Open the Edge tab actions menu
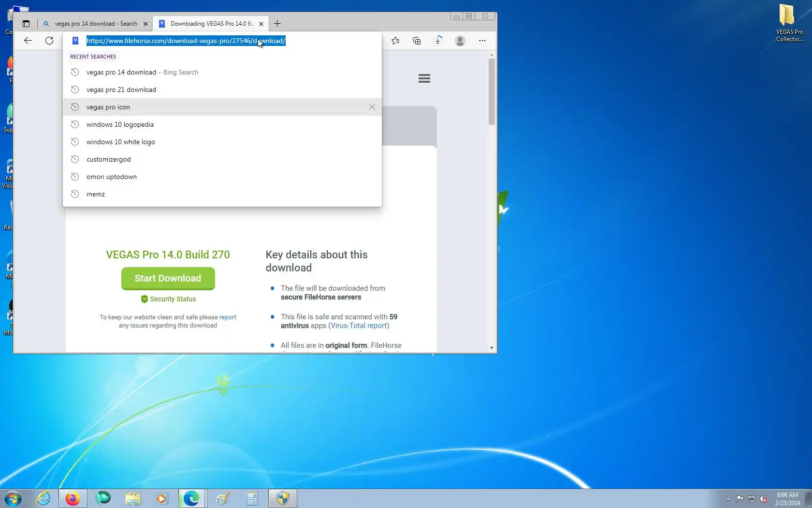Image resolution: width=812 pixels, height=508 pixels. (x=26, y=24)
